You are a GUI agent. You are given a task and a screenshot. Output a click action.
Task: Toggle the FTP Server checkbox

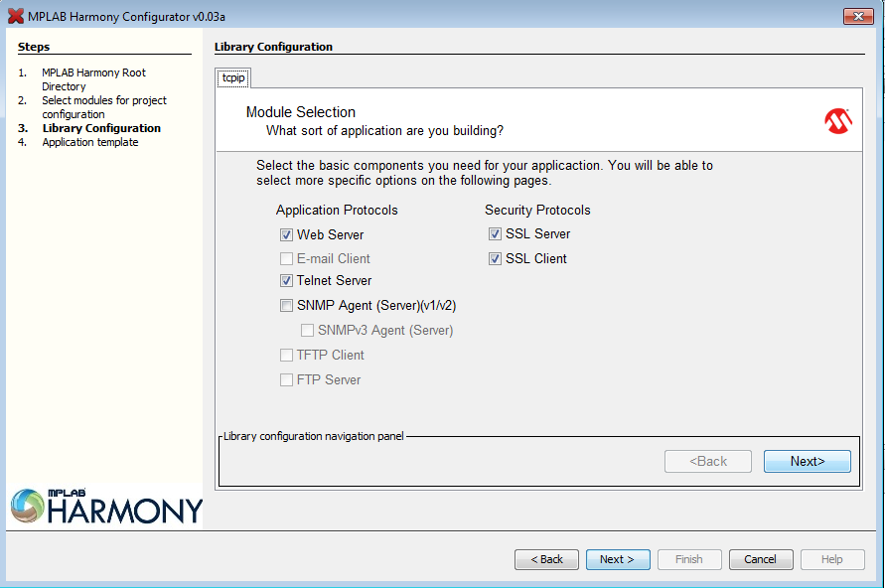pos(287,379)
